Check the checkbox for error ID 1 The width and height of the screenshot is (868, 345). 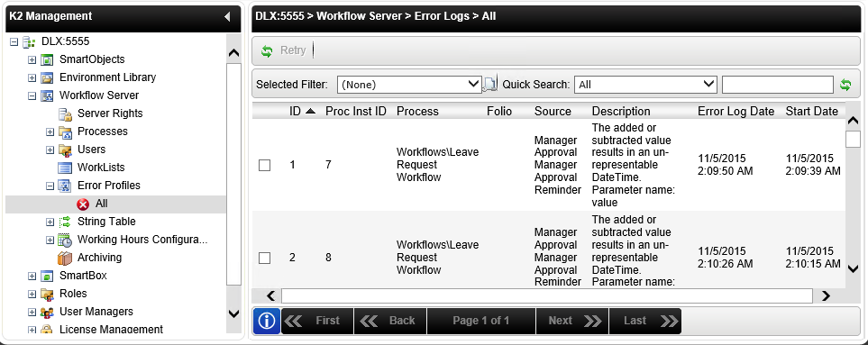click(265, 166)
